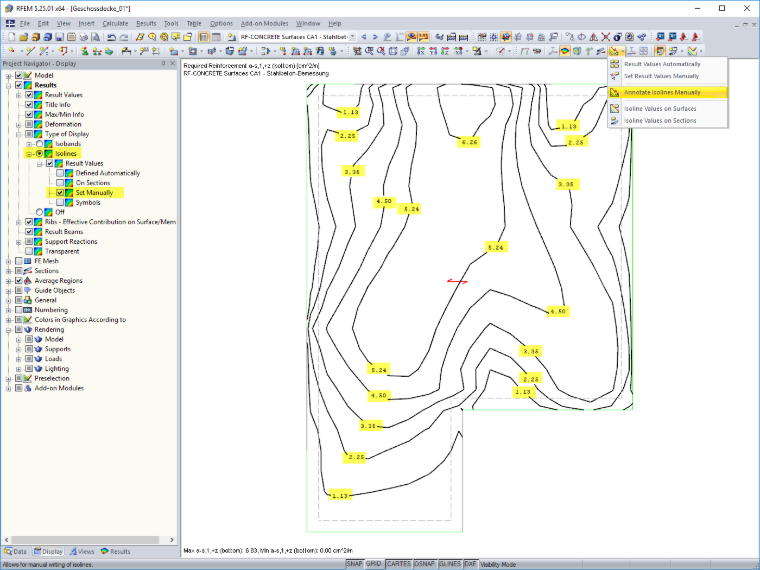This screenshot has width=760, height=570.
Task: Open the RF-CONCRETE Surfaces CA1 dropdown
Action: pyautogui.click(x=352, y=37)
